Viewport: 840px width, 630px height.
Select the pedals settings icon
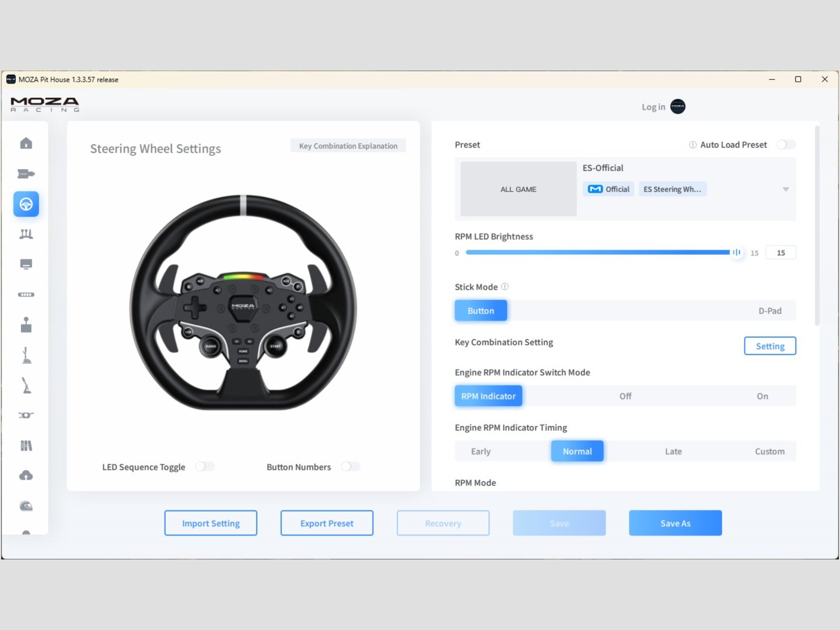point(26,235)
